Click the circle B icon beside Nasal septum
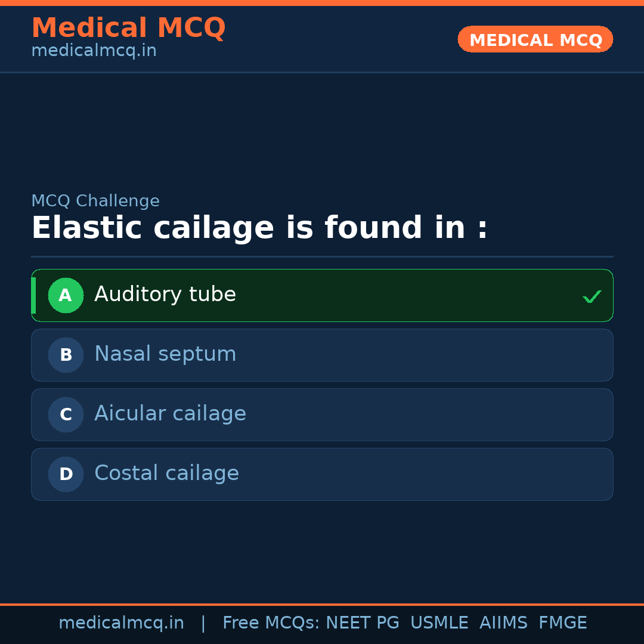 pyautogui.click(x=66, y=355)
